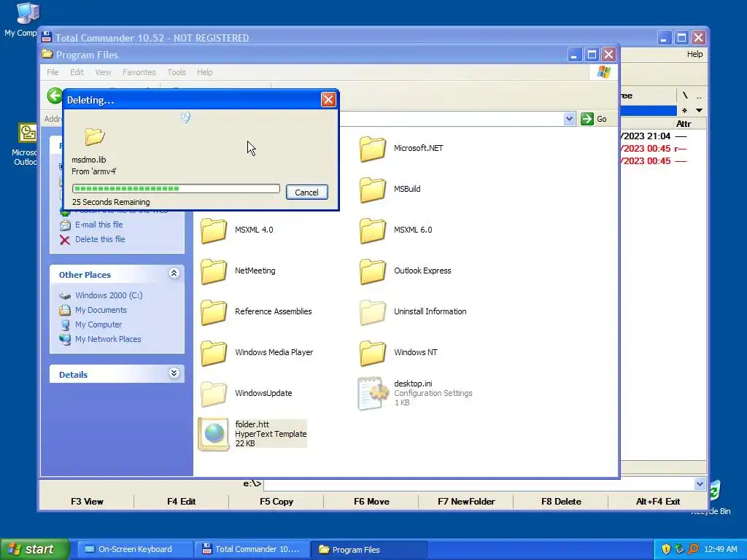Open My Network Places link
Image resolution: width=747 pixels, height=560 pixels.
108,340
